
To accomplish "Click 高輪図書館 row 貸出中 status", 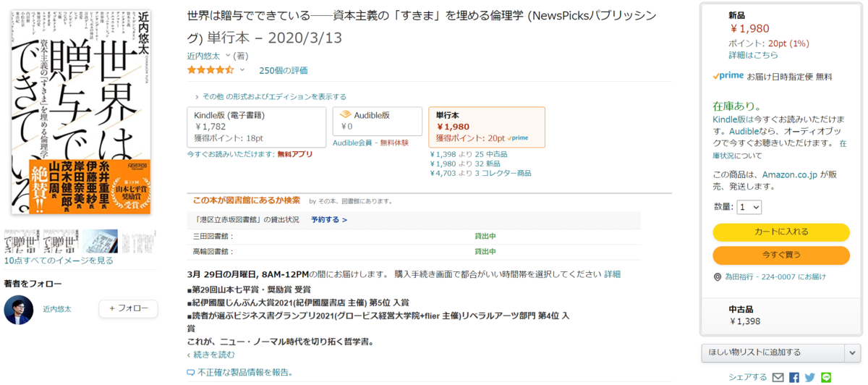I will point(485,252).
